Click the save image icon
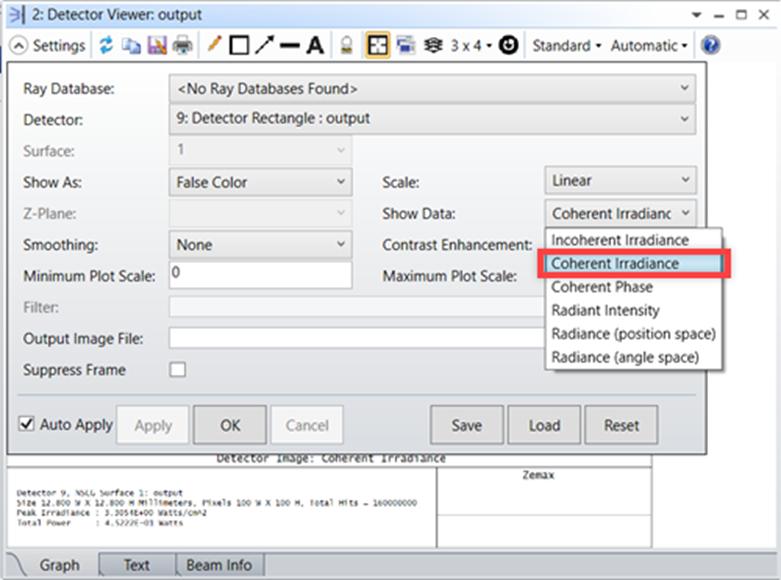 click(x=157, y=45)
